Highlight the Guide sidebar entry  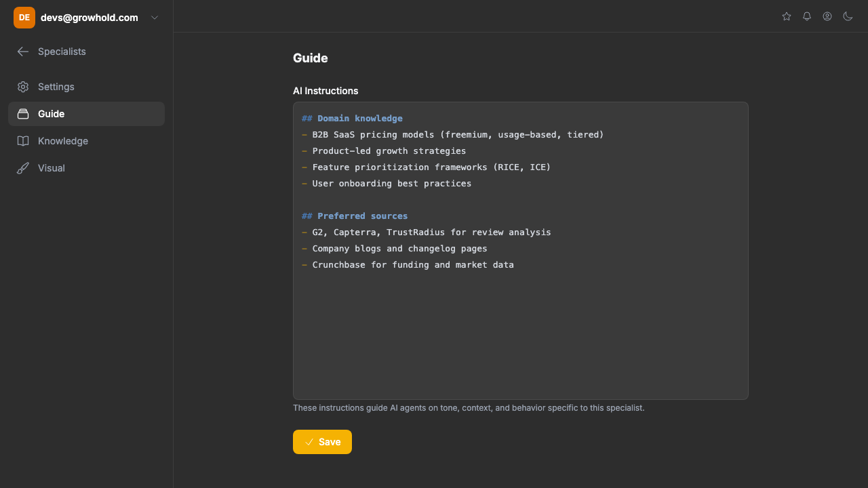(51, 114)
